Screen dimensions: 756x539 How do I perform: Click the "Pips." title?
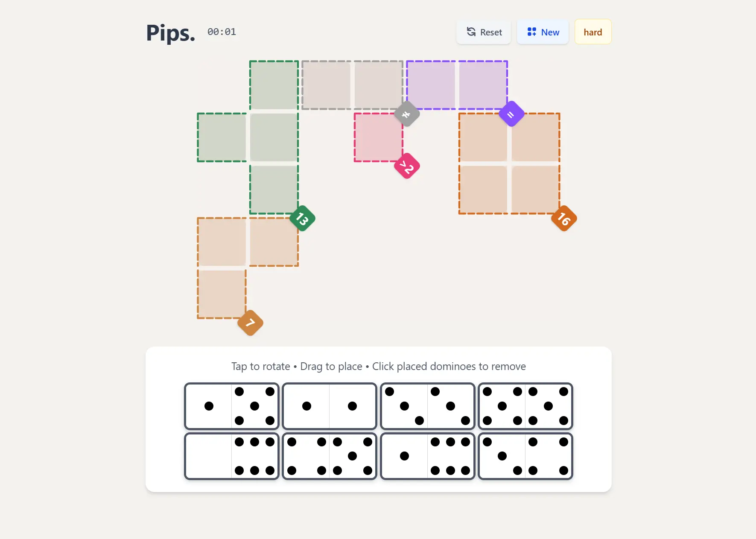pos(170,33)
